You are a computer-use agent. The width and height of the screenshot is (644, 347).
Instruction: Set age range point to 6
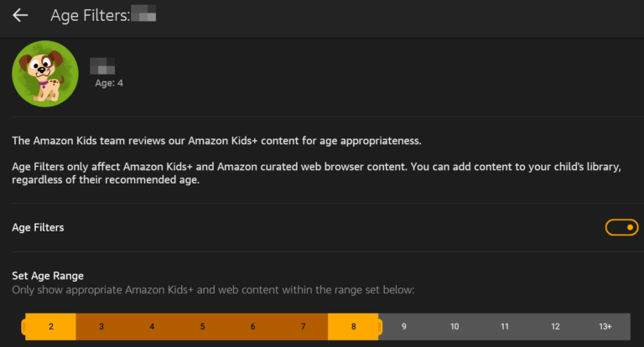(252, 326)
